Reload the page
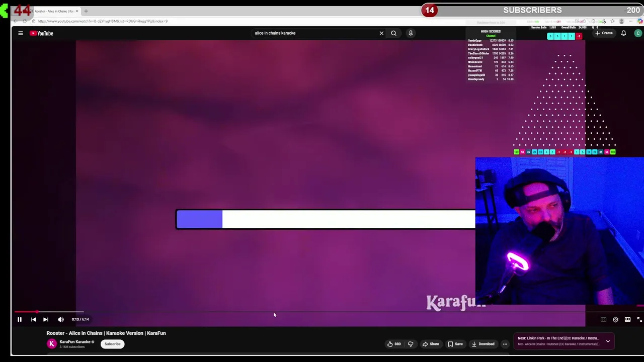This screenshot has height=362, width=644. [x=25, y=21]
